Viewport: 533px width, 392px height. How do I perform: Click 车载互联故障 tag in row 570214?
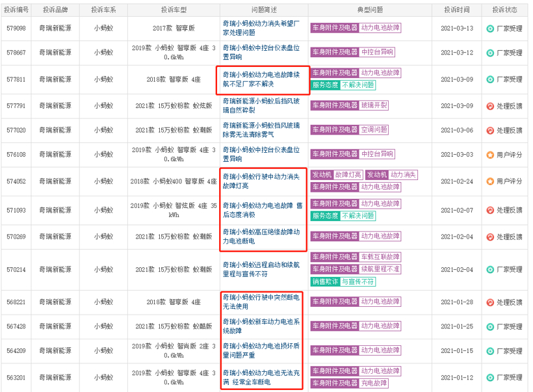[x=380, y=257]
